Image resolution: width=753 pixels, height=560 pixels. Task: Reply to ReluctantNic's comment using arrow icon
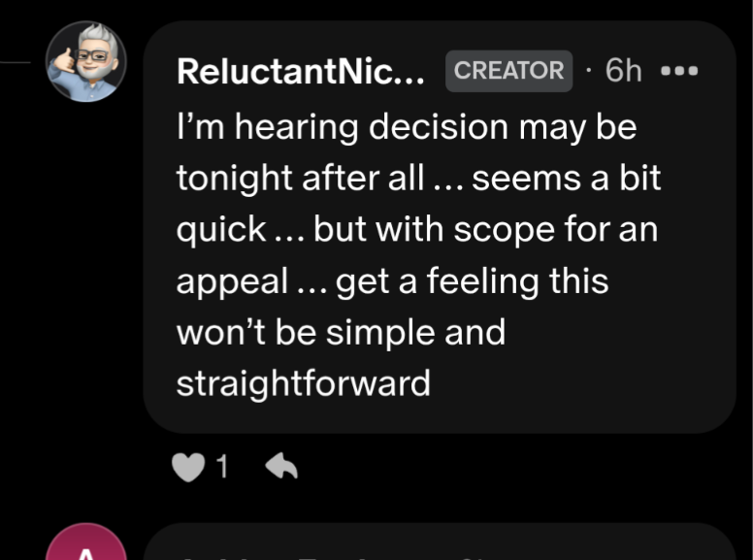point(281,466)
